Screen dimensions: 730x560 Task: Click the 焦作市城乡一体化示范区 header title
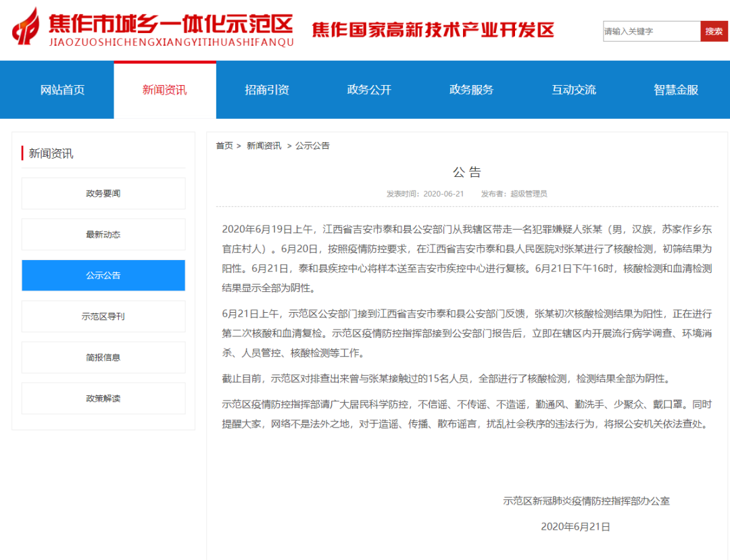click(x=171, y=24)
